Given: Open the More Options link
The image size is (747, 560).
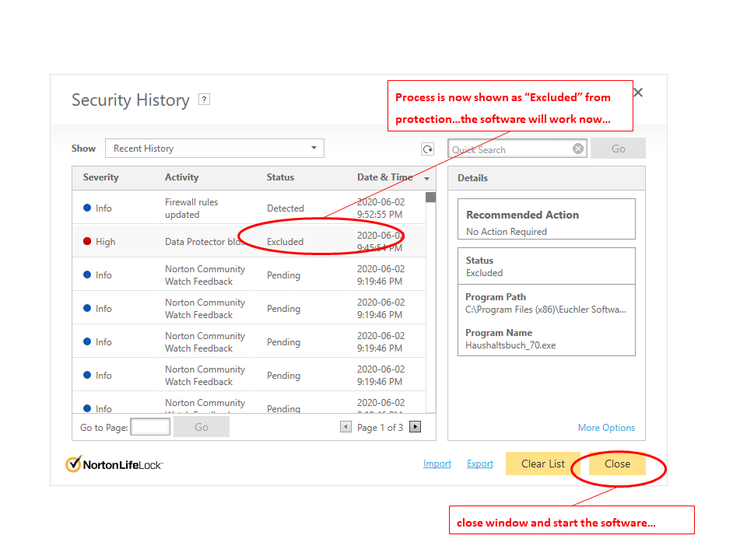Looking at the screenshot, I should [x=606, y=428].
